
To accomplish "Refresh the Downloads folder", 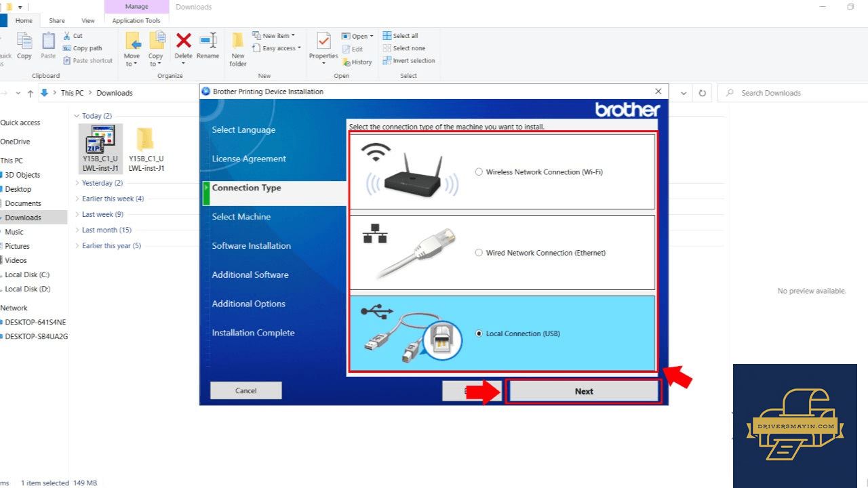I will [x=702, y=93].
